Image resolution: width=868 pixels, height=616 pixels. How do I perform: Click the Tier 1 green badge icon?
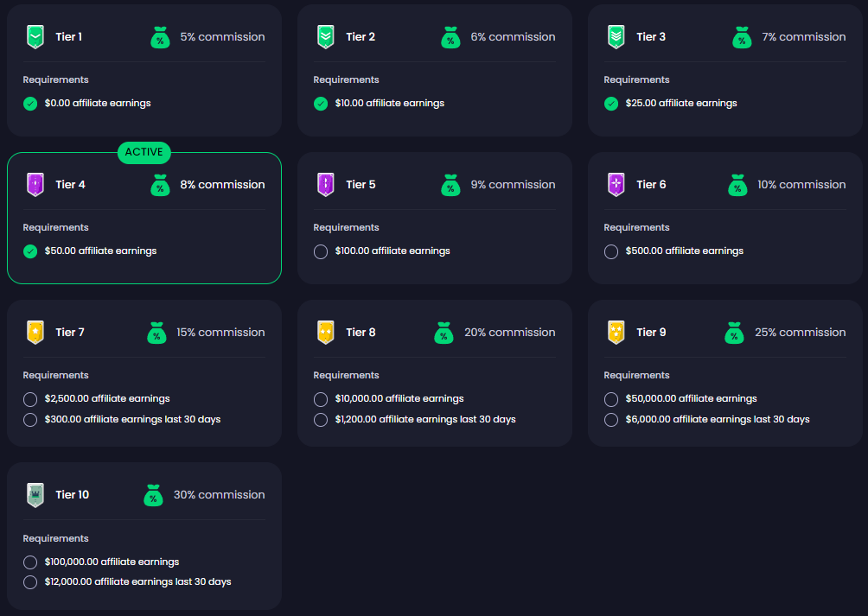(x=35, y=37)
